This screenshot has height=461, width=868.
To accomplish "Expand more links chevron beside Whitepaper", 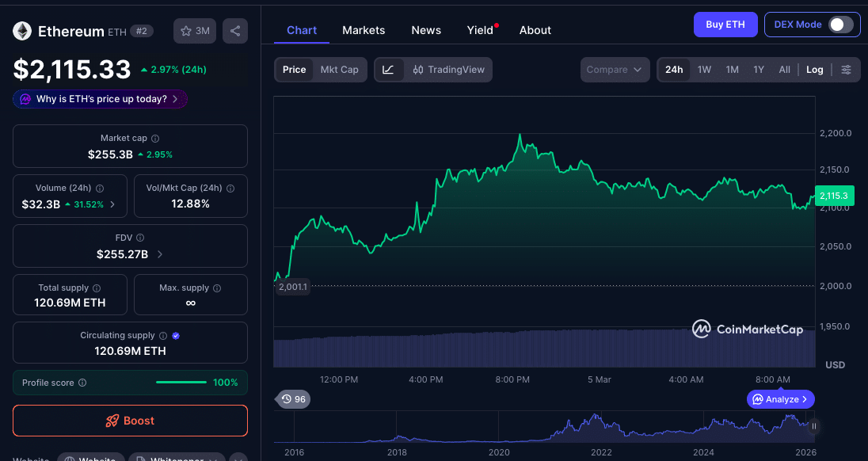I will click(x=238, y=459).
